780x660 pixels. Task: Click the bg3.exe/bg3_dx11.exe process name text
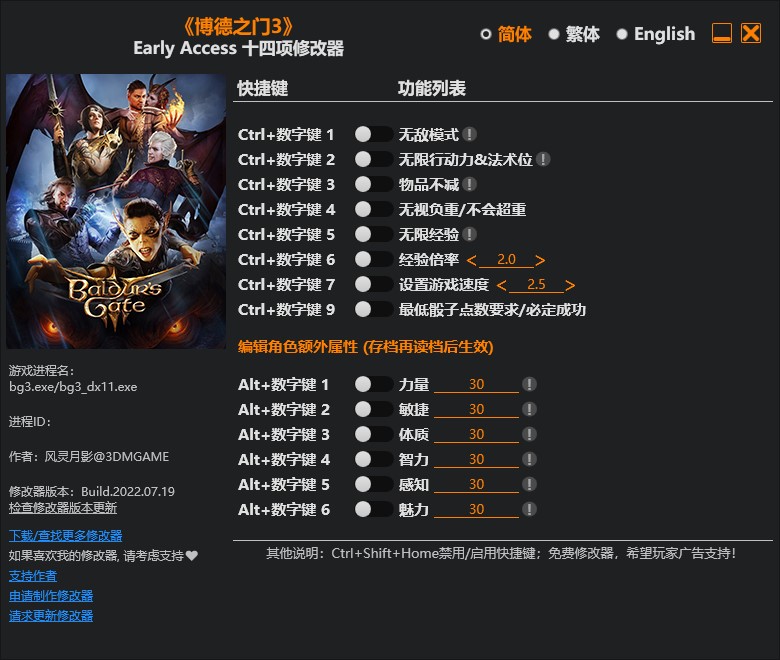pos(73,386)
